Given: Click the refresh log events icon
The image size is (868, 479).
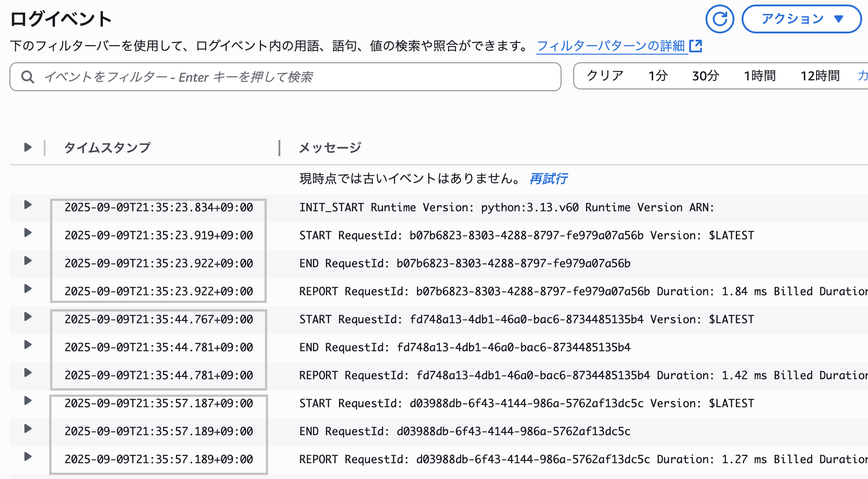Looking at the screenshot, I should (719, 19).
